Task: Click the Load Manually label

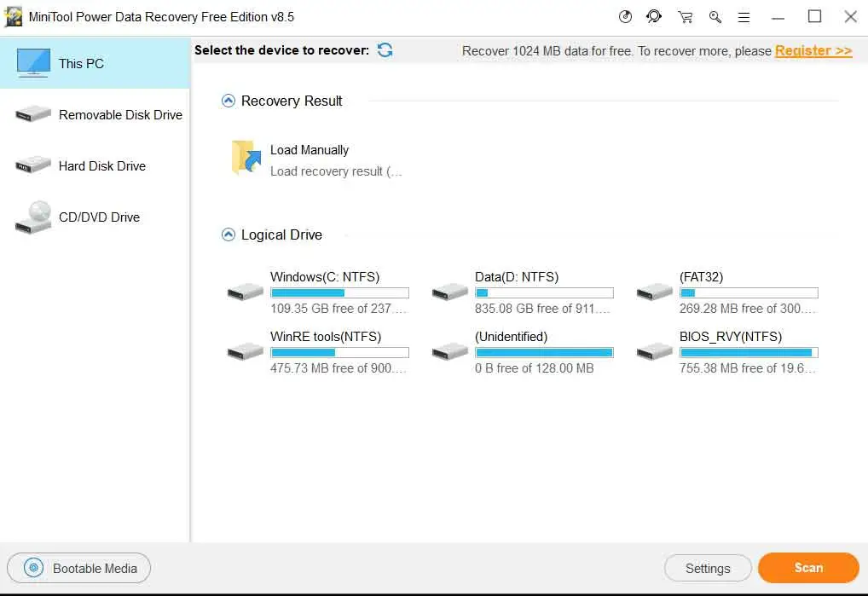Action: coord(309,150)
